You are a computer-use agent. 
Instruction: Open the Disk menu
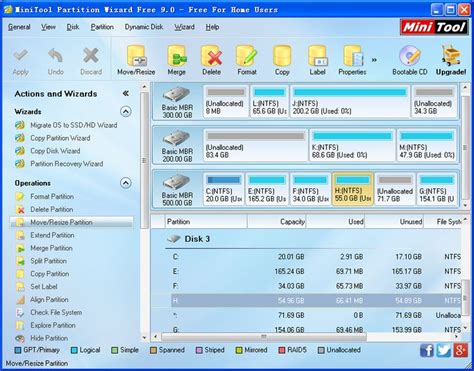tap(73, 27)
